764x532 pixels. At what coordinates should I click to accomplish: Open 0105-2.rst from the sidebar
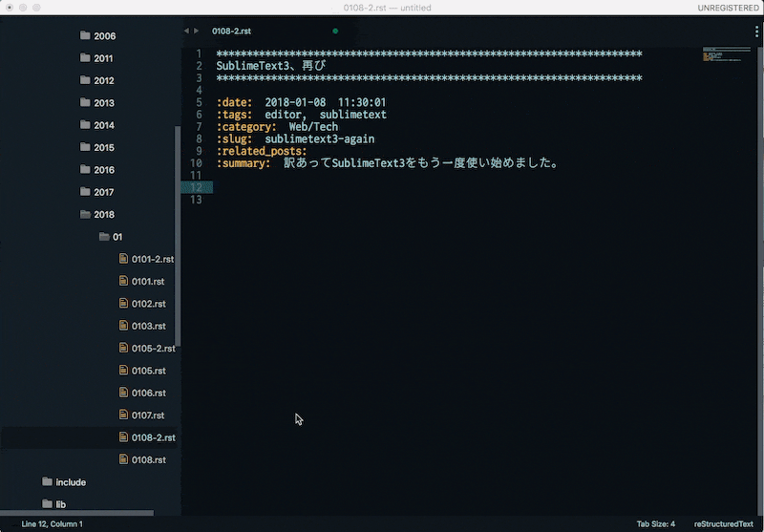click(153, 349)
